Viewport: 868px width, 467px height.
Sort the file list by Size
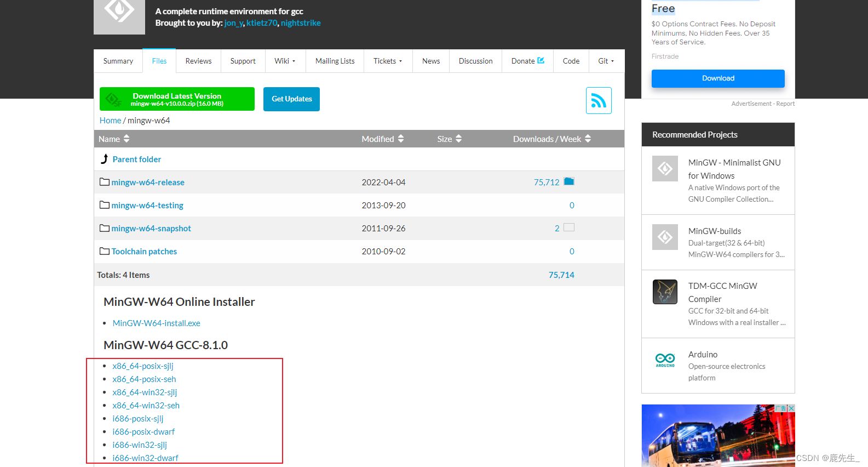click(449, 139)
